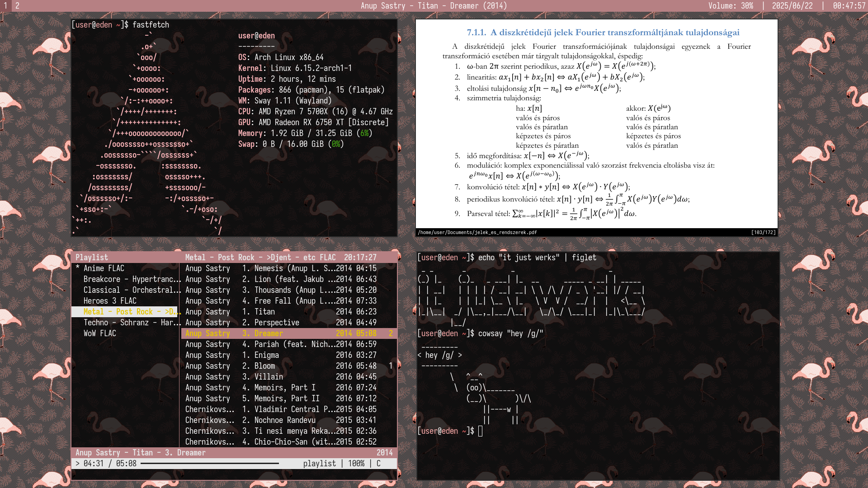This screenshot has height=488, width=868.
Task: Click the WM: Sway 1.11 (Wayland) line
Action: point(285,101)
